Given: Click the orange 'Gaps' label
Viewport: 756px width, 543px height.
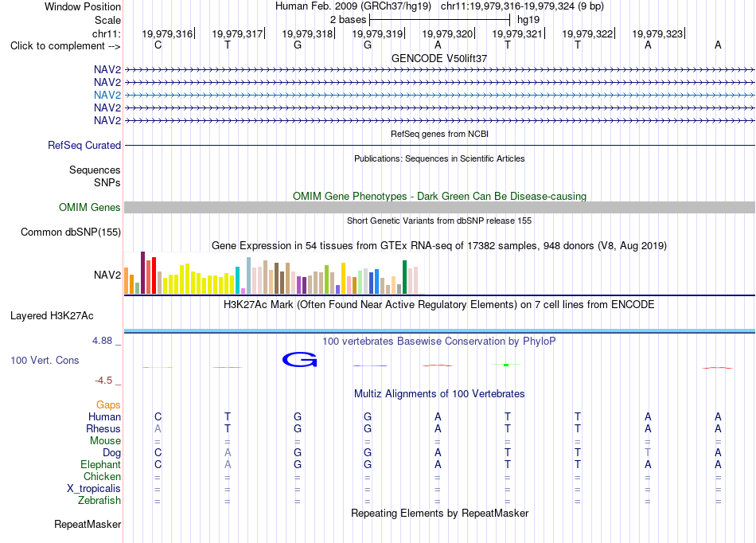Looking at the screenshot, I should point(108,405).
